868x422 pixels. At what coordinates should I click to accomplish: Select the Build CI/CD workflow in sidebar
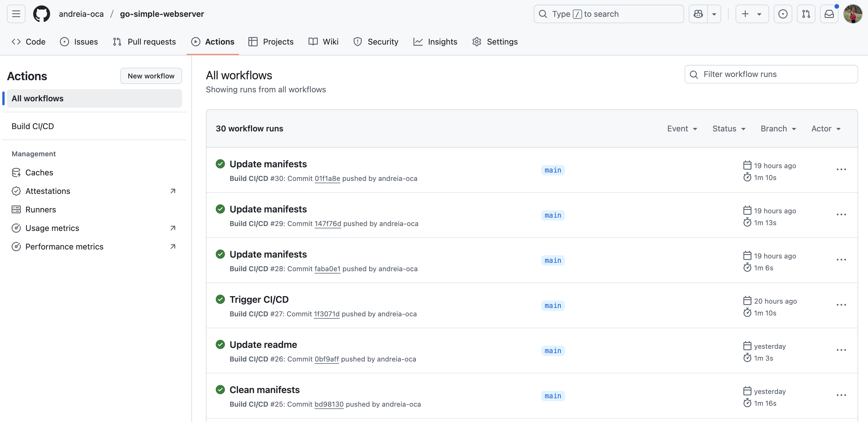coord(33,126)
